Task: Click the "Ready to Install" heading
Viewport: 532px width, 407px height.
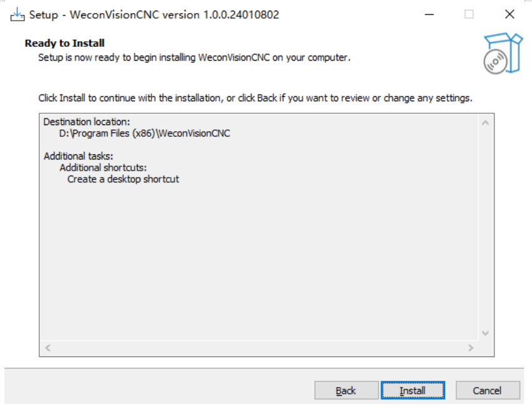Action: click(64, 43)
